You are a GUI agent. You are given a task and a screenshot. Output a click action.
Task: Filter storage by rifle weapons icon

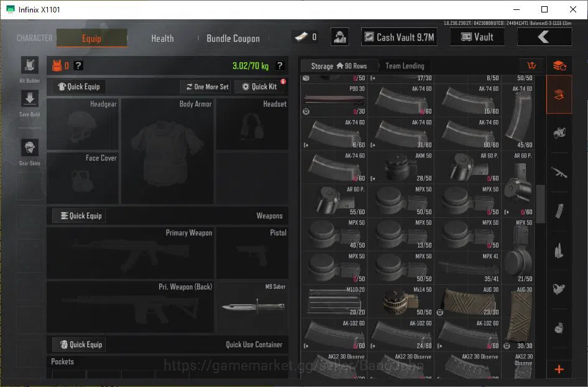tap(559, 173)
